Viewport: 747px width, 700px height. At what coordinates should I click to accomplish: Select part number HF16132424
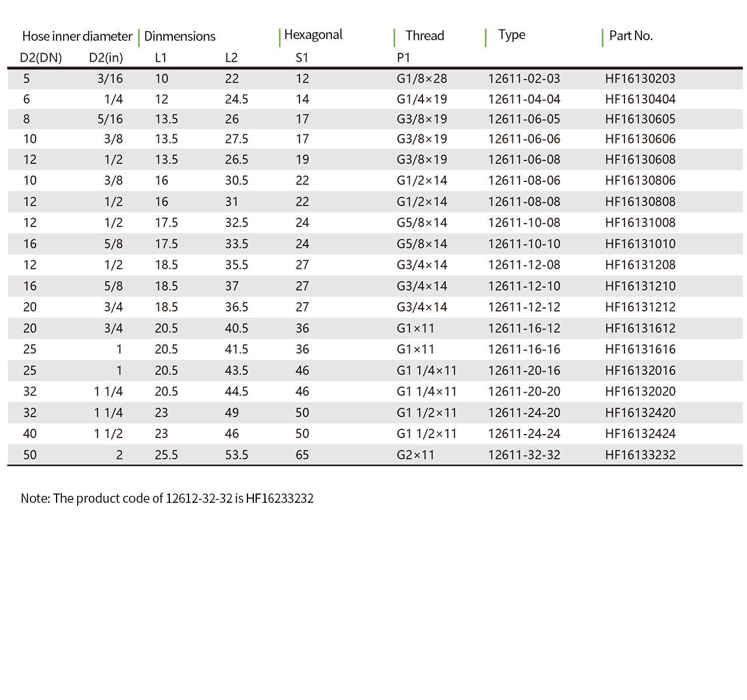point(640,434)
